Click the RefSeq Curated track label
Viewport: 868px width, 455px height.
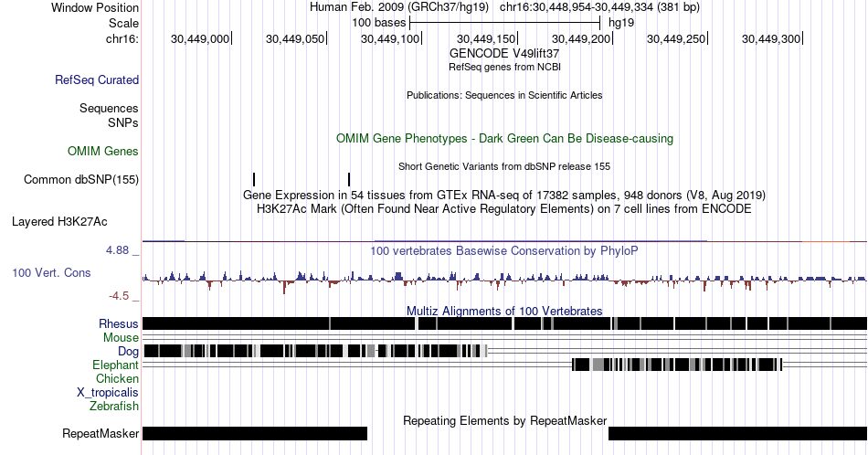(x=96, y=79)
